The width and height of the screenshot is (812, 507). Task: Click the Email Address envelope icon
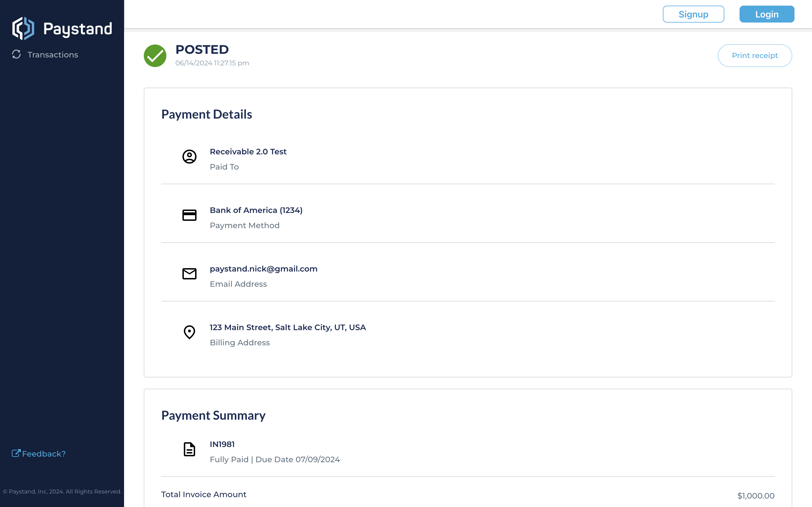(189, 273)
